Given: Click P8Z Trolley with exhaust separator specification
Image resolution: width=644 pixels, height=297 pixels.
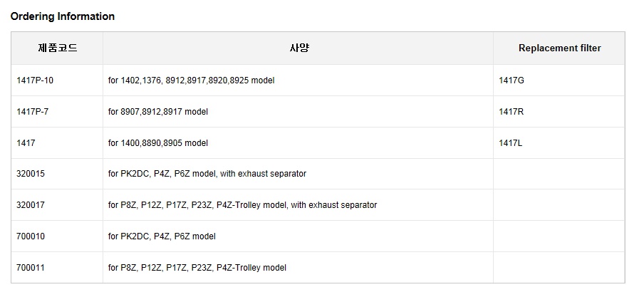Looking at the screenshot, I should point(242,205).
